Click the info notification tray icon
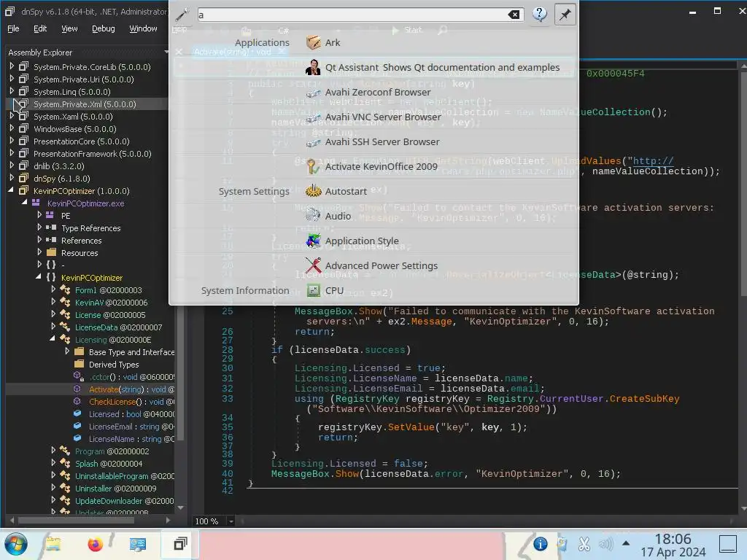Viewport: 747px width, 560px height. pos(540,544)
